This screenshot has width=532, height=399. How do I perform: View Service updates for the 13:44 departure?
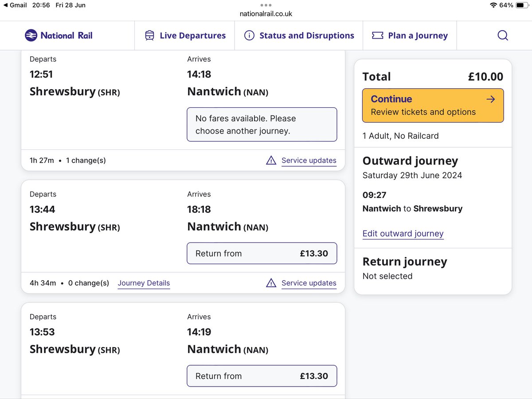[x=309, y=283]
